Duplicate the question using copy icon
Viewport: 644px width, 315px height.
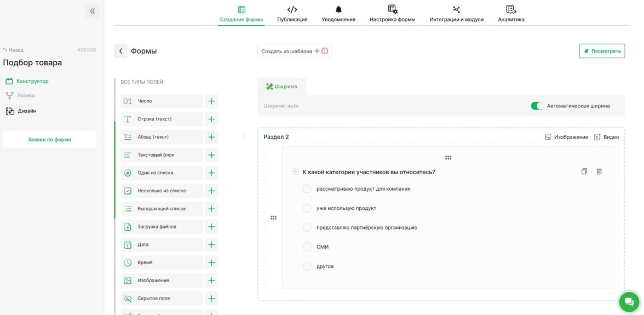tap(584, 171)
